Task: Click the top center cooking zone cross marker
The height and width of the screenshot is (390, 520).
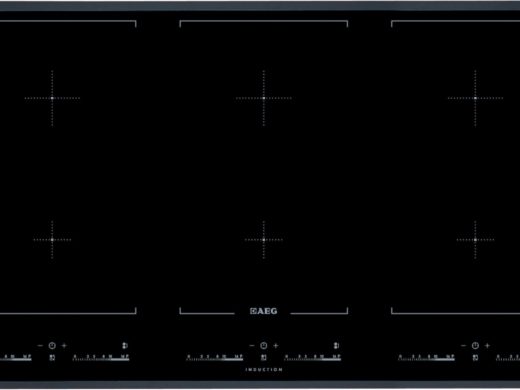Action: click(x=264, y=98)
